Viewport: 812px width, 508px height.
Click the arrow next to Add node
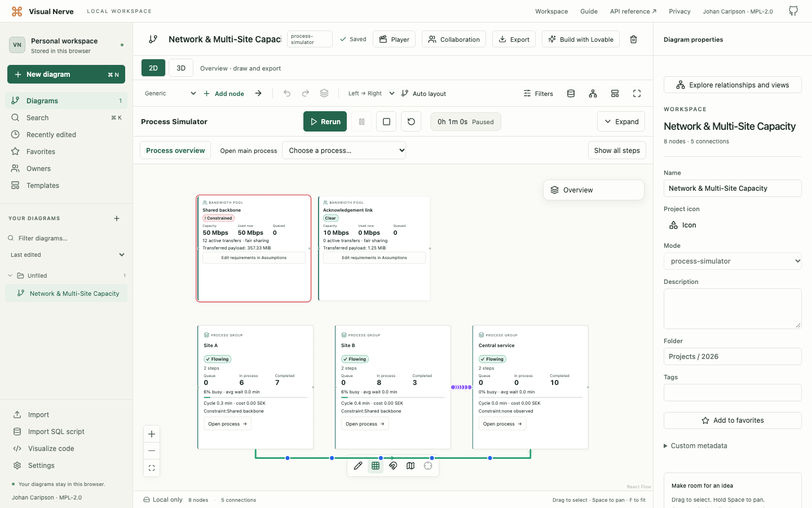pyautogui.click(x=258, y=94)
